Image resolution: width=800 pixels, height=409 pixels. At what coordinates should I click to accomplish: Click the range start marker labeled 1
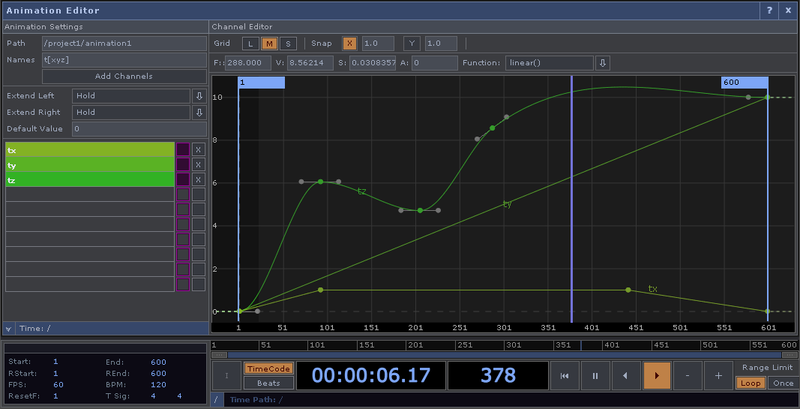261,83
